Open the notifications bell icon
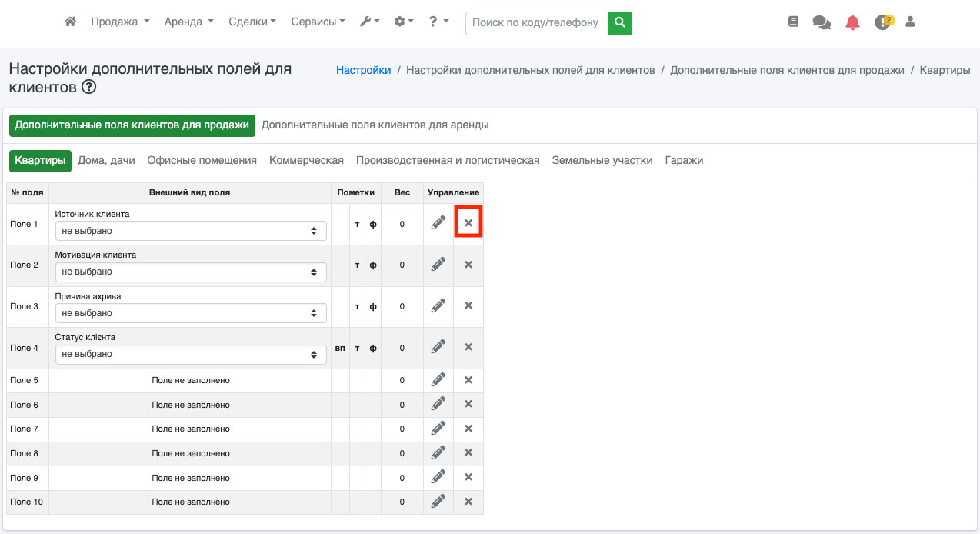980x534 pixels. (852, 22)
